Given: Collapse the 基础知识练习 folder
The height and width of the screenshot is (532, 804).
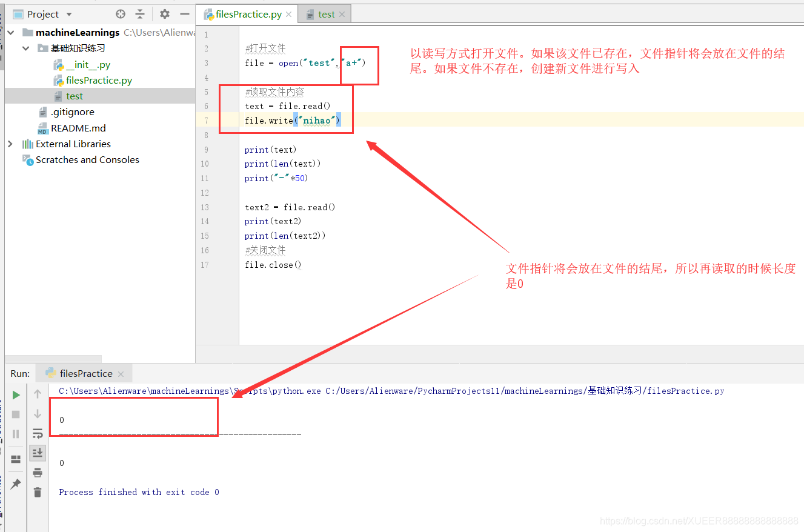Looking at the screenshot, I should pyautogui.click(x=26, y=48).
